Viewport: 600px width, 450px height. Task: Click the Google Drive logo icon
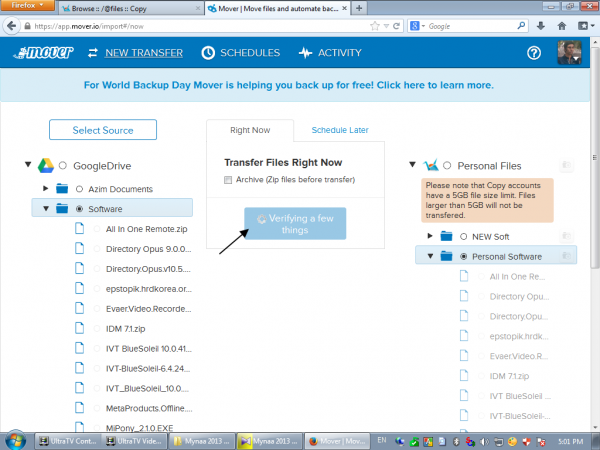pyautogui.click(x=46, y=166)
